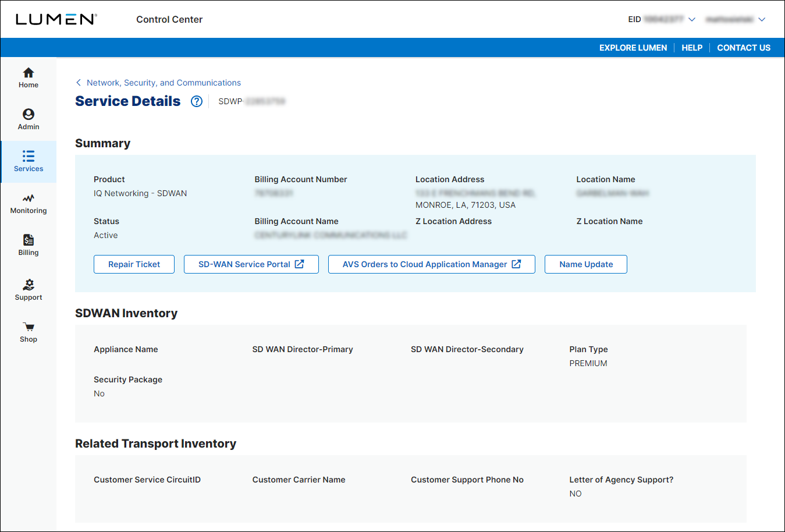
Task: Click the Appliance Name label
Action: [126, 349]
